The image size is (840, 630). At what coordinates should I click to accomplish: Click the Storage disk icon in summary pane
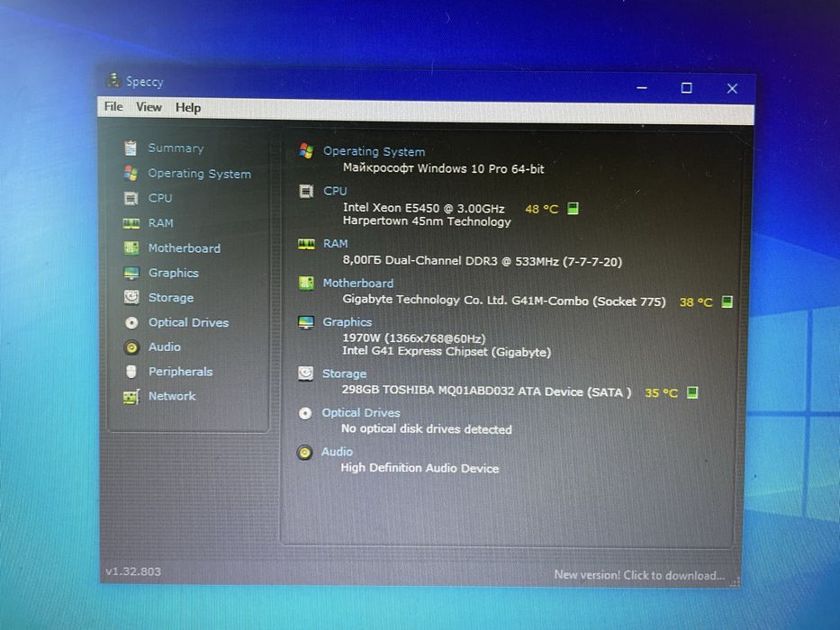point(305,373)
